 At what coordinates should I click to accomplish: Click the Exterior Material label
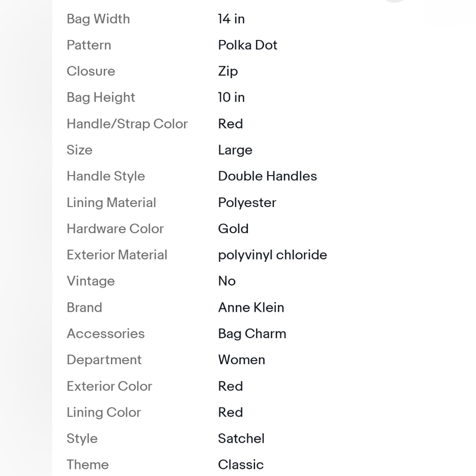pyautogui.click(x=117, y=255)
